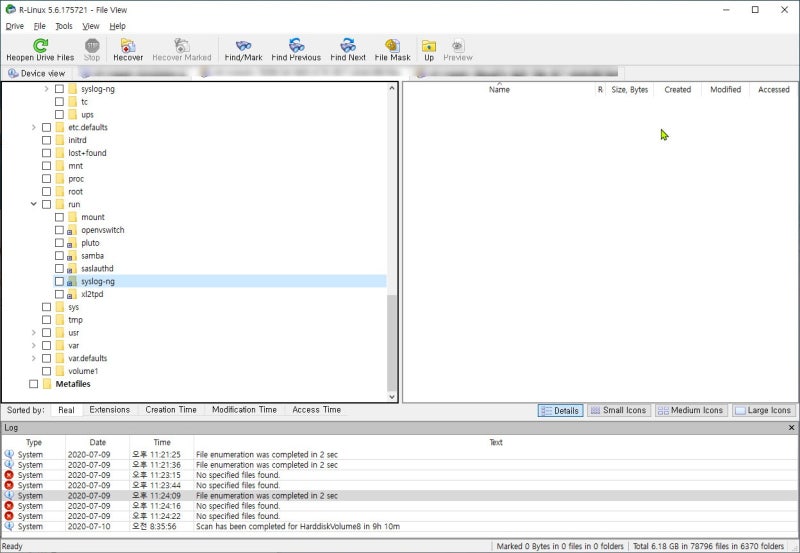Image resolution: width=800 pixels, height=553 pixels.
Task: Sort tree by Access Time tab
Action: click(316, 410)
